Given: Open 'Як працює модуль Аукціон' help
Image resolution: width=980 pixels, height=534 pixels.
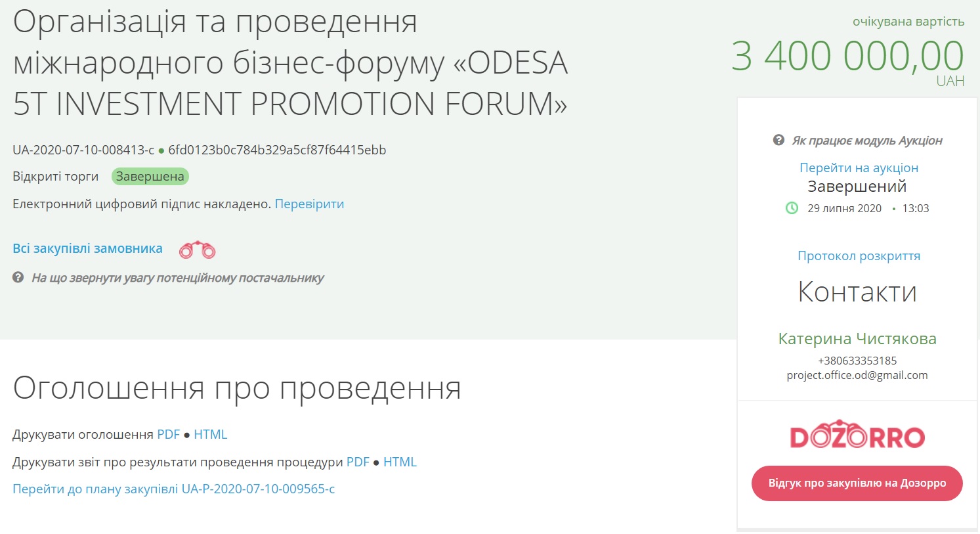Looking at the screenshot, I should point(866,141).
